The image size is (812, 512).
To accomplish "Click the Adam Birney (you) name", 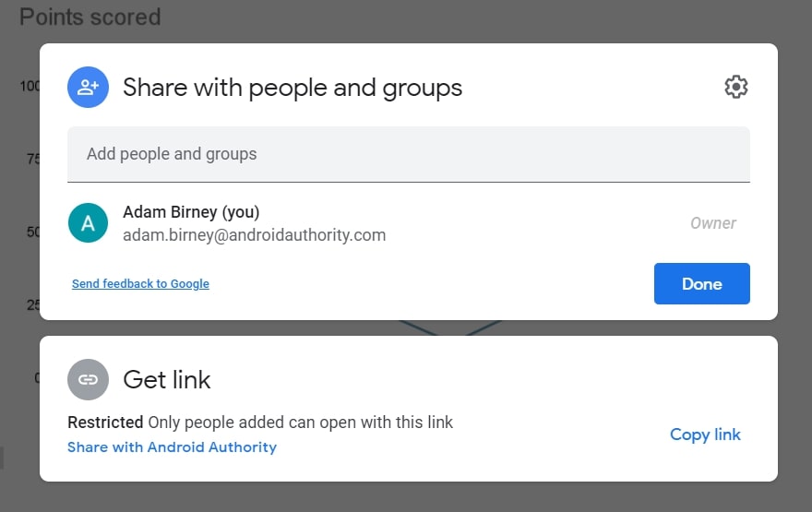I will (x=191, y=212).
